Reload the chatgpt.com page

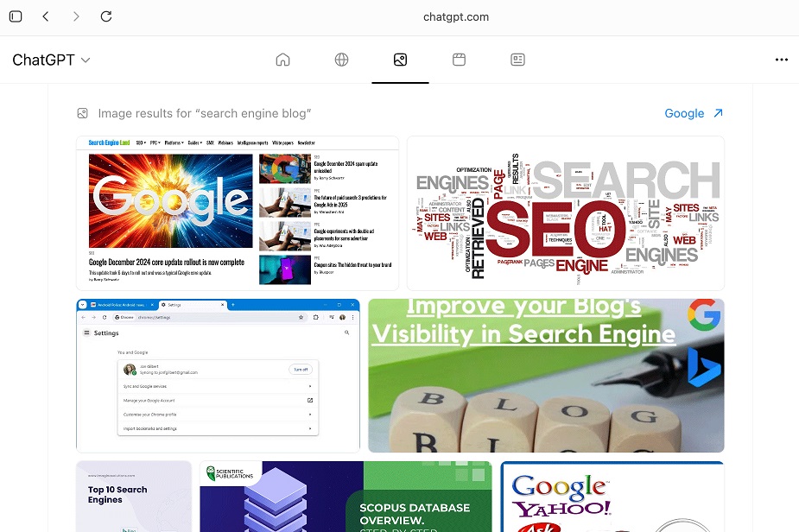106,16
